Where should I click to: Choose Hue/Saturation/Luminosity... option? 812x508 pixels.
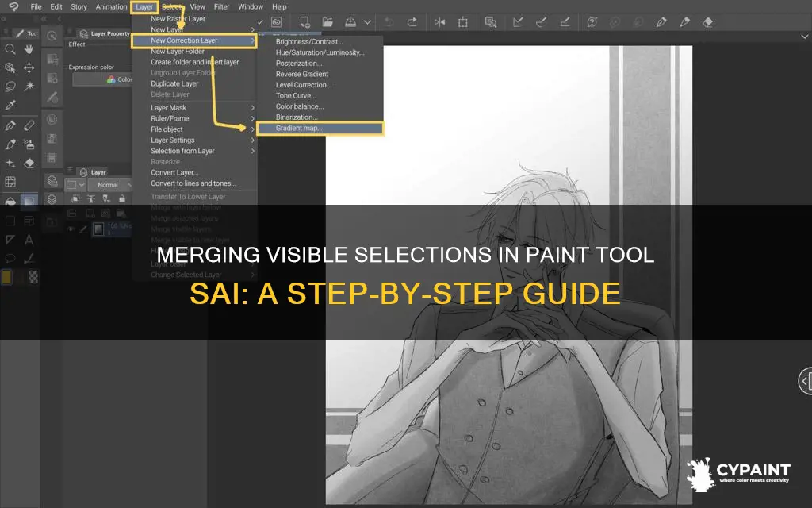coord(320,52)
